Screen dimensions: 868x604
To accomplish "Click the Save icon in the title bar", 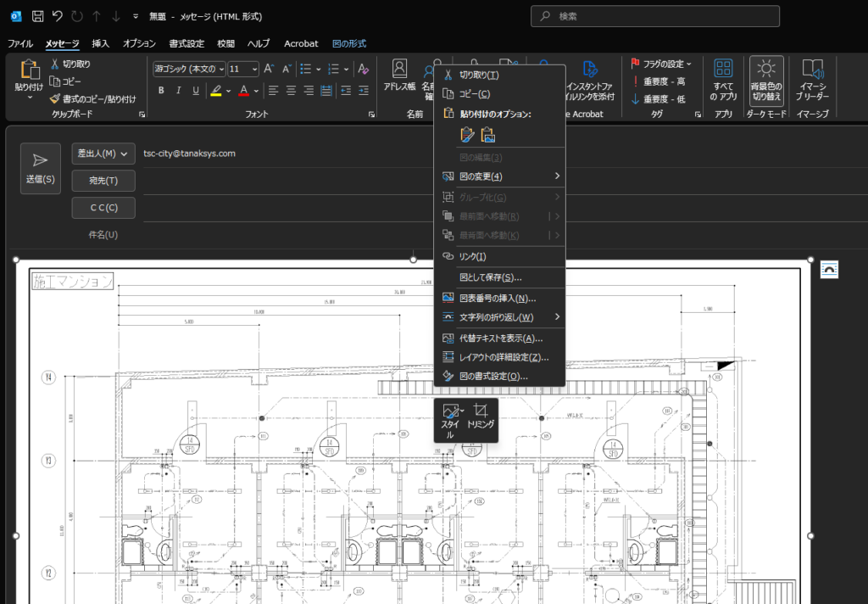I will (37, 16).
